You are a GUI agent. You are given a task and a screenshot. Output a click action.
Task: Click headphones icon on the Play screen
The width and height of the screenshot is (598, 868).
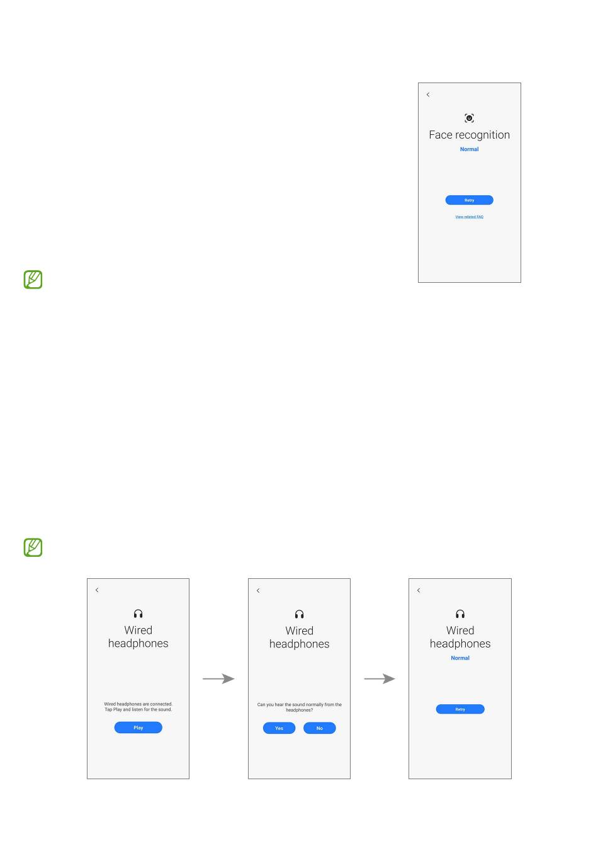pos(138,614)
